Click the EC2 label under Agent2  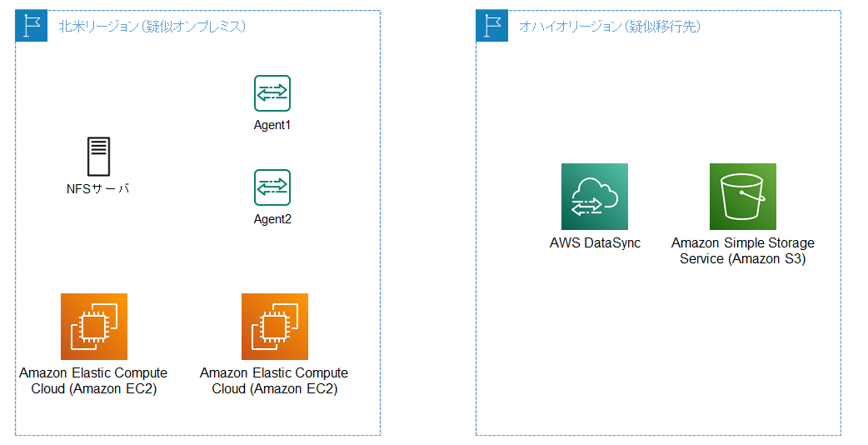(274, 381)
